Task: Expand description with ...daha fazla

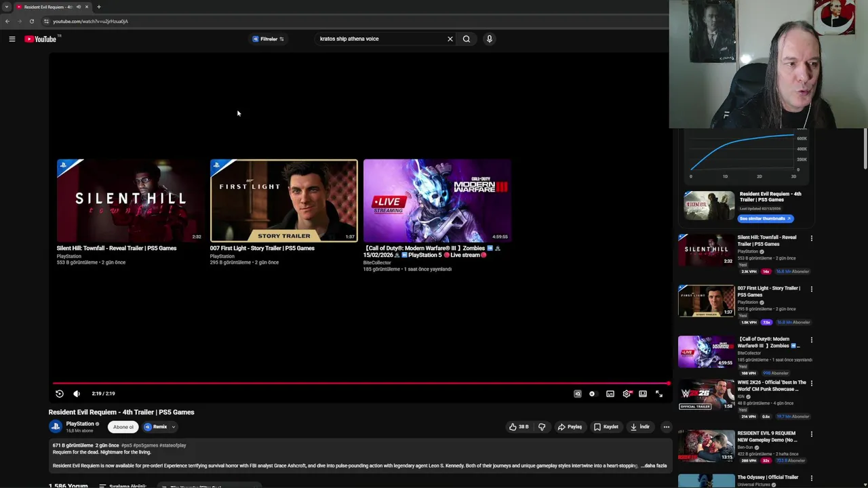Action: coord(654,466)
